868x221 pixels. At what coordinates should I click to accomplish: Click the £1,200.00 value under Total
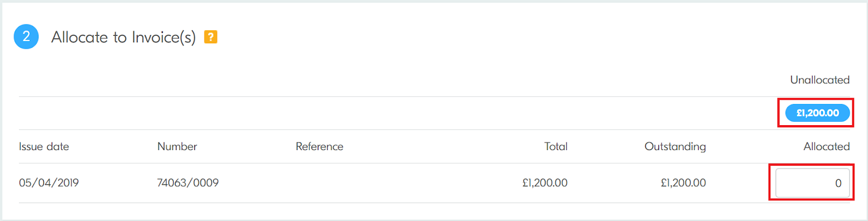[x=545, y=183]
